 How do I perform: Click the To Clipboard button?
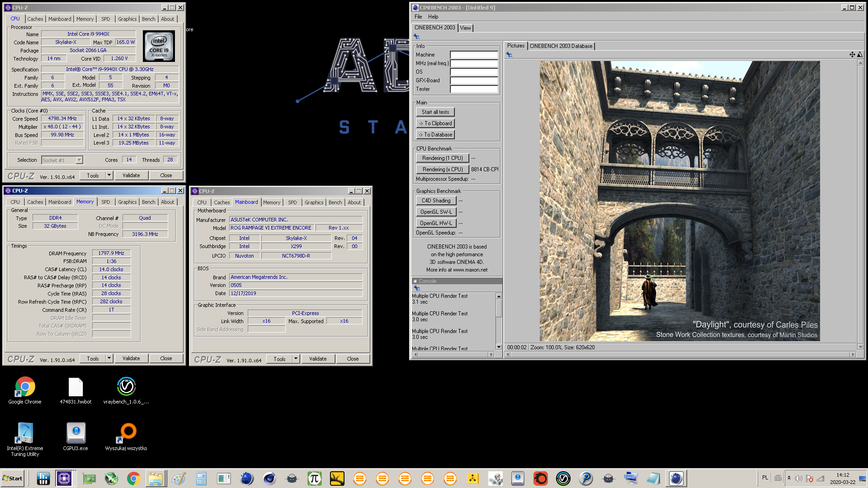pos(435,123)
